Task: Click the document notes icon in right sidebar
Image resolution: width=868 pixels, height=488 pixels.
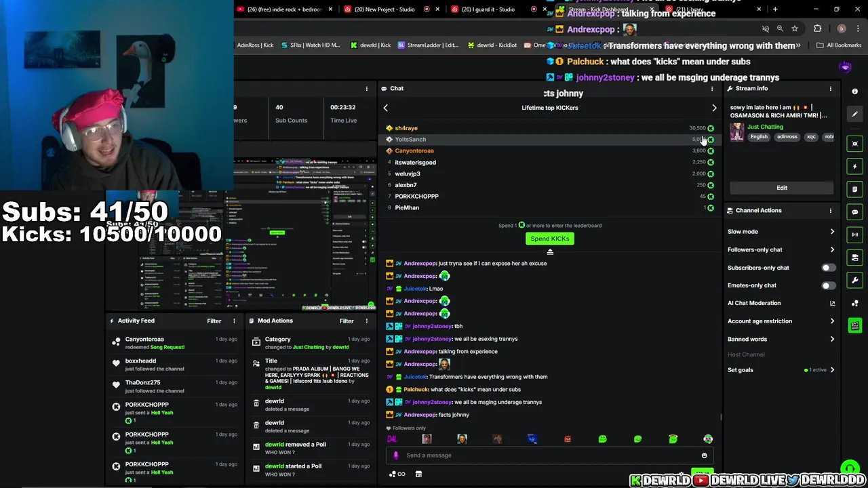Action: pos(854,189)
